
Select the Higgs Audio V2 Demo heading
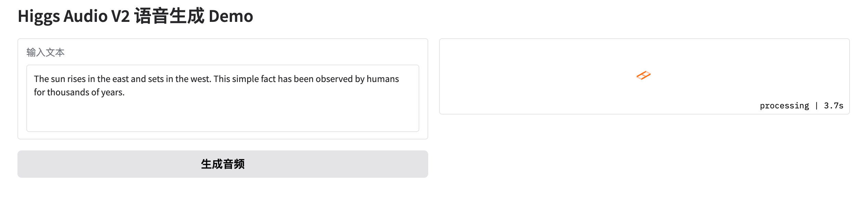pyautogui.click(x=136, y=16)
